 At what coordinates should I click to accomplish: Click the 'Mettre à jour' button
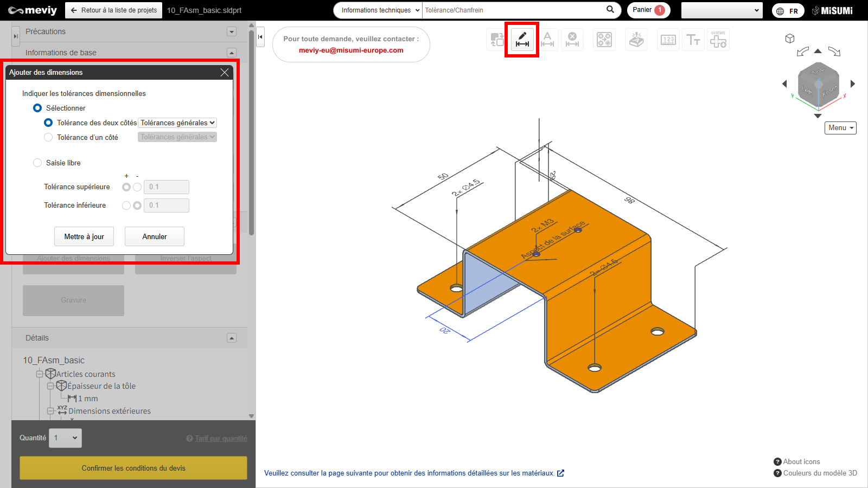84,236
